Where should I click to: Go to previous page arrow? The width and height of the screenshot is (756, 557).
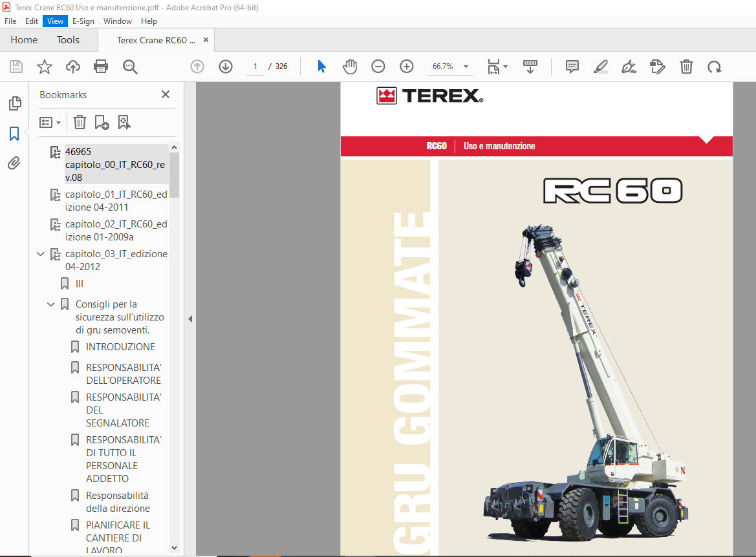tap(197, 67)
